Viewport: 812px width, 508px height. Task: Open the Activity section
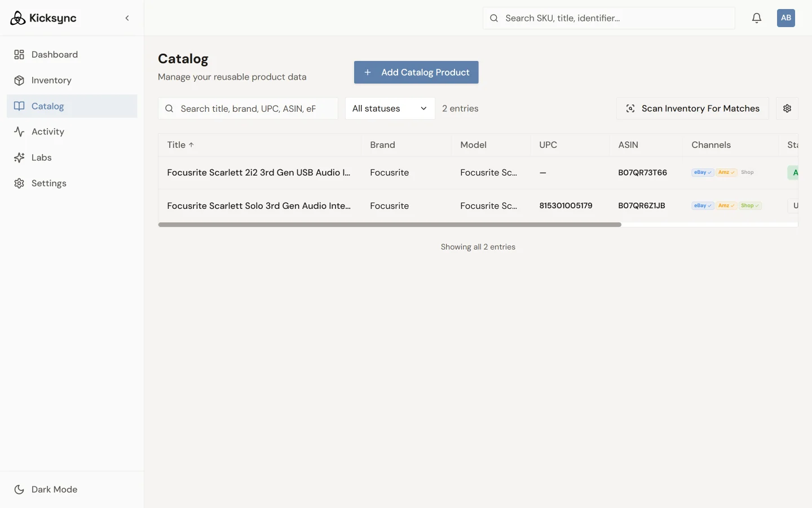pyautogui.click(x=72, y=132)
